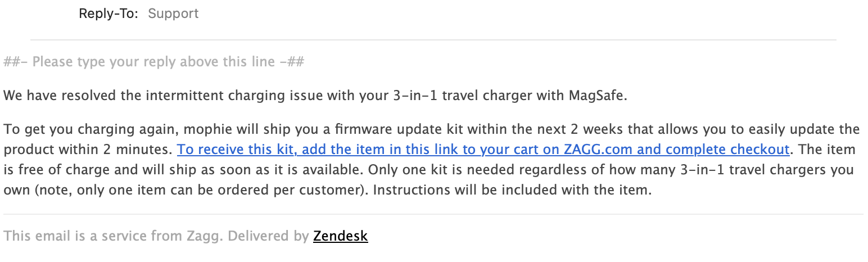Click the divider line above the footer
868x262 pixels.
tap(433, 214)
